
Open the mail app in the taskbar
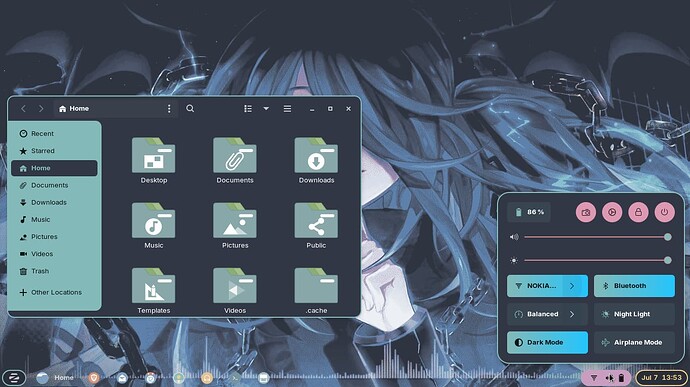(122, 377)
